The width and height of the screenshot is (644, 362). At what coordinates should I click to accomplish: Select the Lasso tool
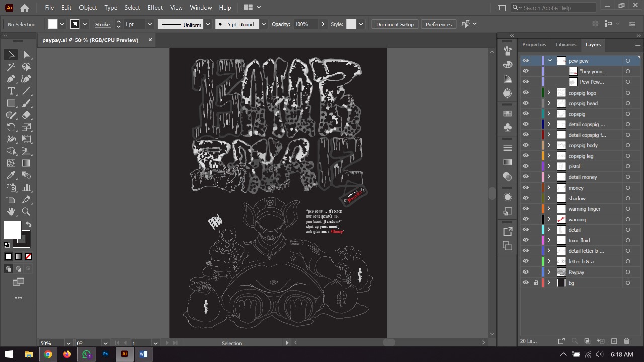(26, 67)
